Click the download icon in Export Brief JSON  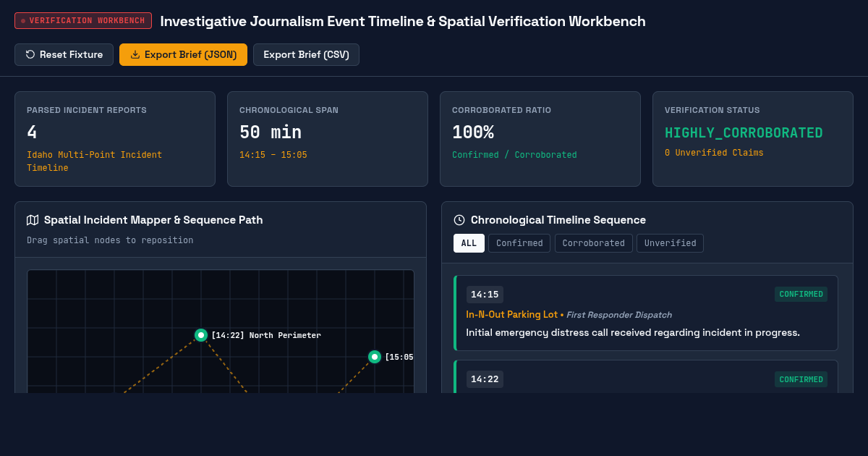(x=135, y=54)
